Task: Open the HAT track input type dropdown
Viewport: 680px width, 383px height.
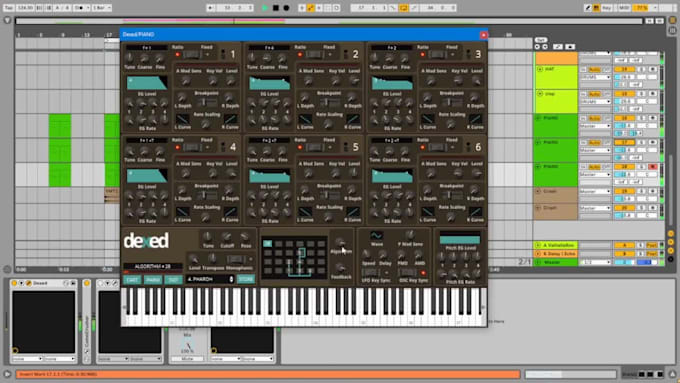Action: 595,77
